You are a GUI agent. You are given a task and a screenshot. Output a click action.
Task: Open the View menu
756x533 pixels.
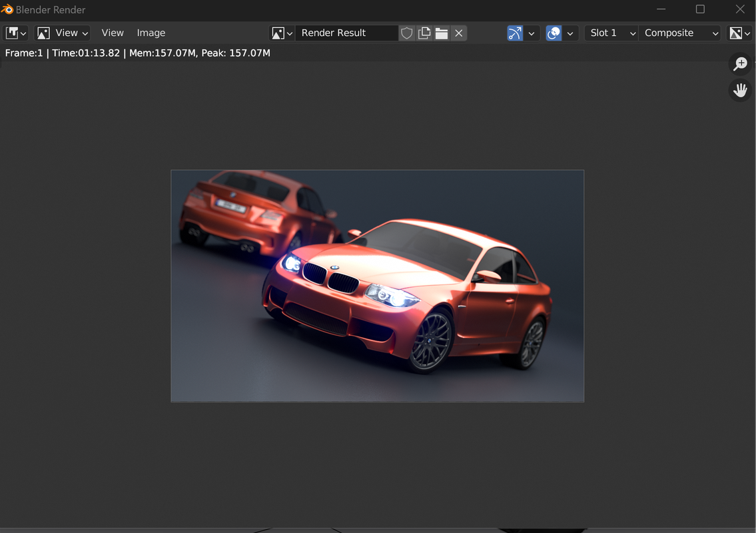coord(113,33)
